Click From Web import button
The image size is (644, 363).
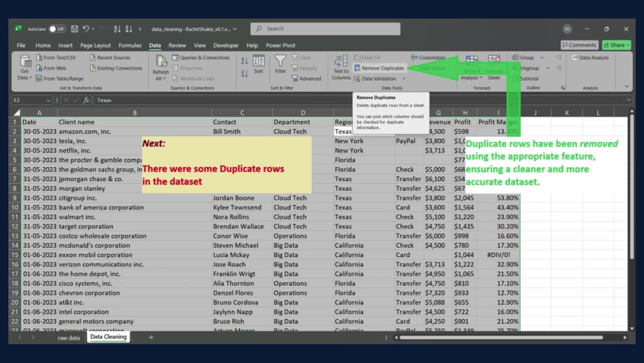click(52, 68)
